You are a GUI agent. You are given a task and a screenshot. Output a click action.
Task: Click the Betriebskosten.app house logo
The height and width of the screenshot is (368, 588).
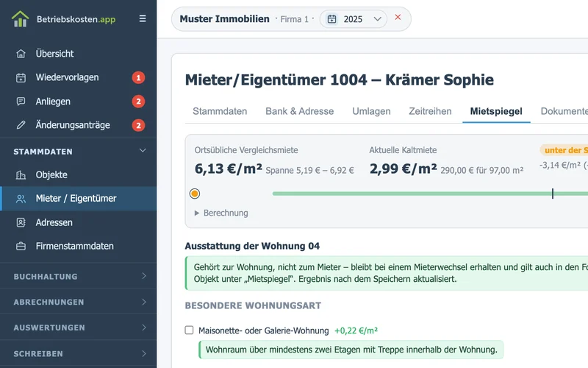[x=20, y=19]
